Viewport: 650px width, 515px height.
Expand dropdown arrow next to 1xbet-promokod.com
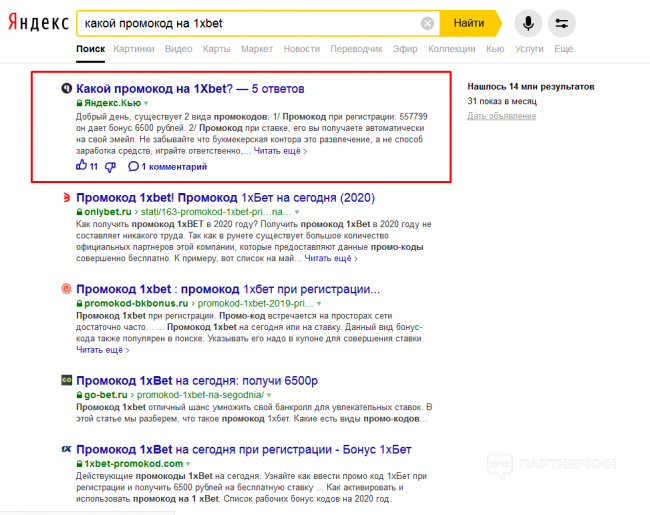pyautogui.click(x=189, y=464)
